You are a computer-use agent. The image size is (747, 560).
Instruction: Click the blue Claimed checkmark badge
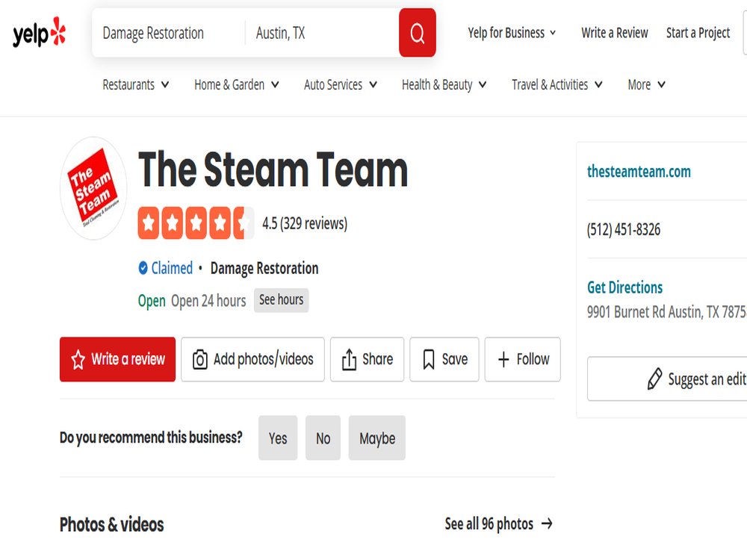[x=143, y=268]
